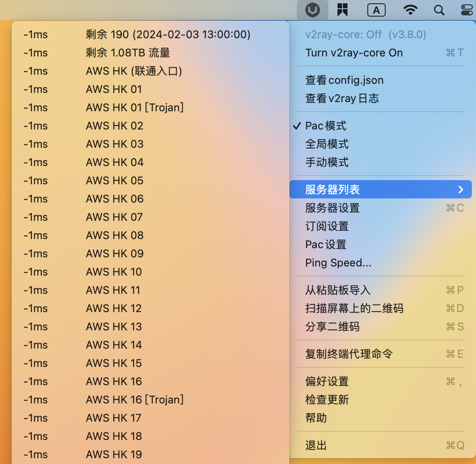Select server AWS HK 16
Image resolution: width=476 pixels, height=464 pixels.
coord(151,381)
